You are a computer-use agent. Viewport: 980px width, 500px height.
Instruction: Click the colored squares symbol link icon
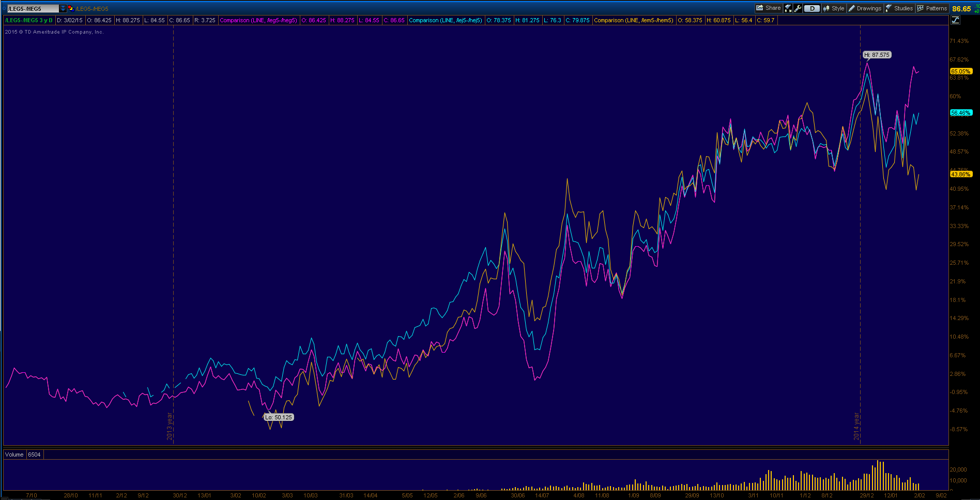71,8
